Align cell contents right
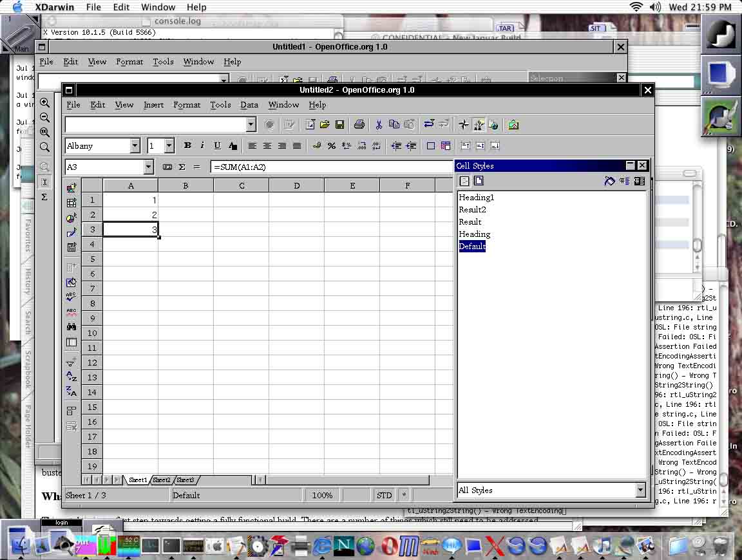The width and height of the screenshot is (742, 560). (x=282, y=145)
